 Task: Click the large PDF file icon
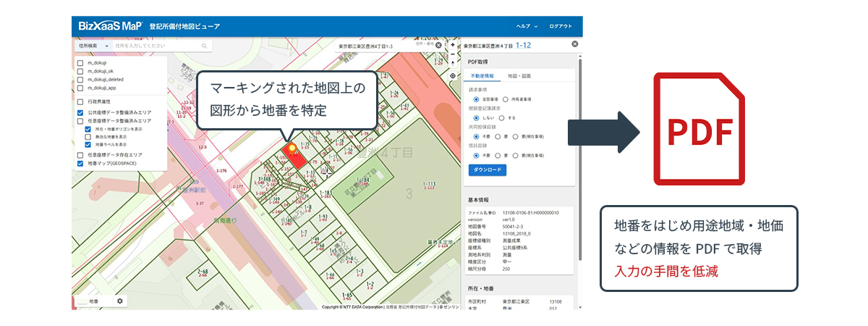coord(699,128)
